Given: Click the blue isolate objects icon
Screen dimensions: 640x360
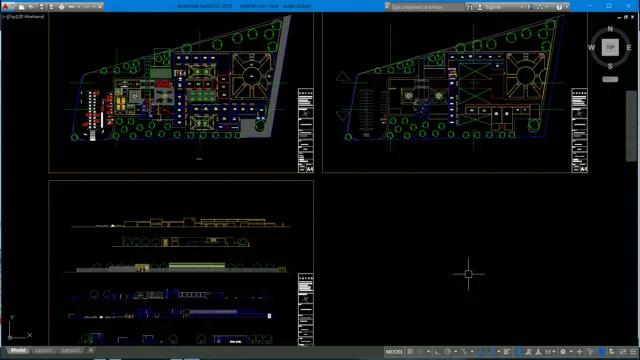Looking at the screenshot, I should [x=601, y=352].
